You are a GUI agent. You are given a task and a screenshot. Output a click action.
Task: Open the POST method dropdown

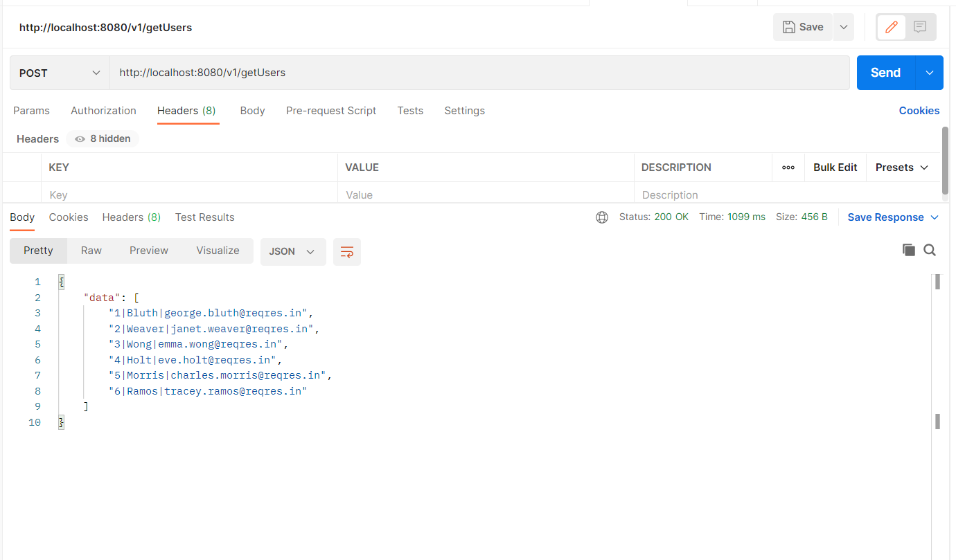59,73
